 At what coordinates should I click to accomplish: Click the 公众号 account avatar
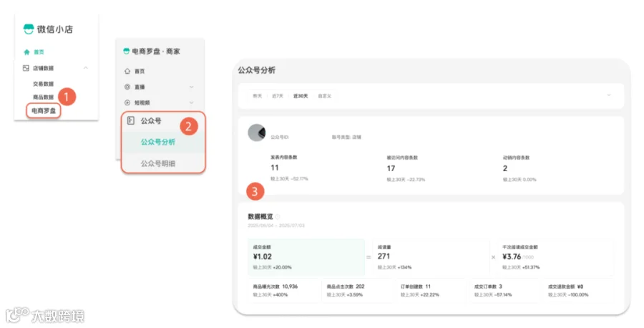click(257, 132)
